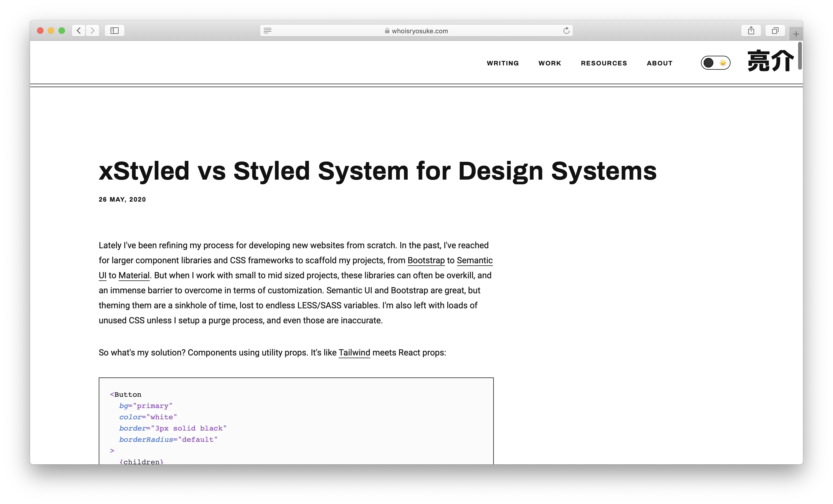Follow the Bootstrap link
Image resolution: width=833 pixels, height=504 pixels.
pos(426,261)
